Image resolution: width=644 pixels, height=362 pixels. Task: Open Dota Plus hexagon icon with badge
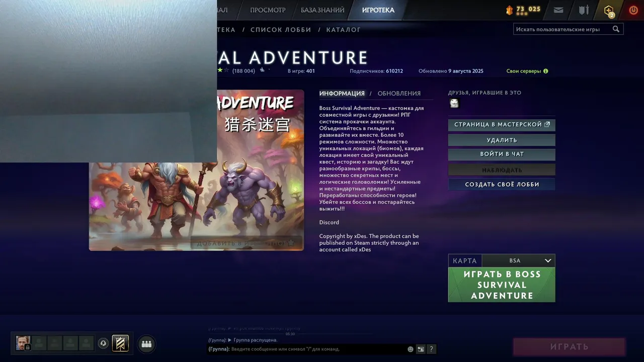(609, 11)
